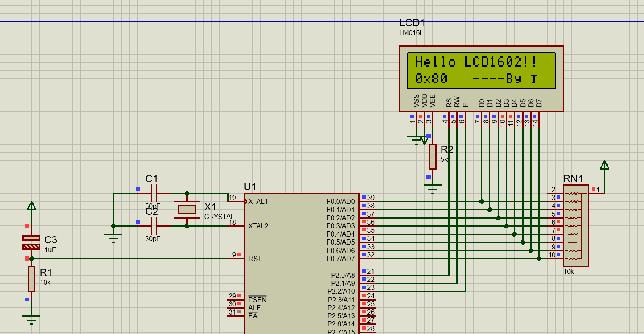The image size is (644, 334).
Task: Click the ground symbol below R2
Action: click(x=432, y=188)
